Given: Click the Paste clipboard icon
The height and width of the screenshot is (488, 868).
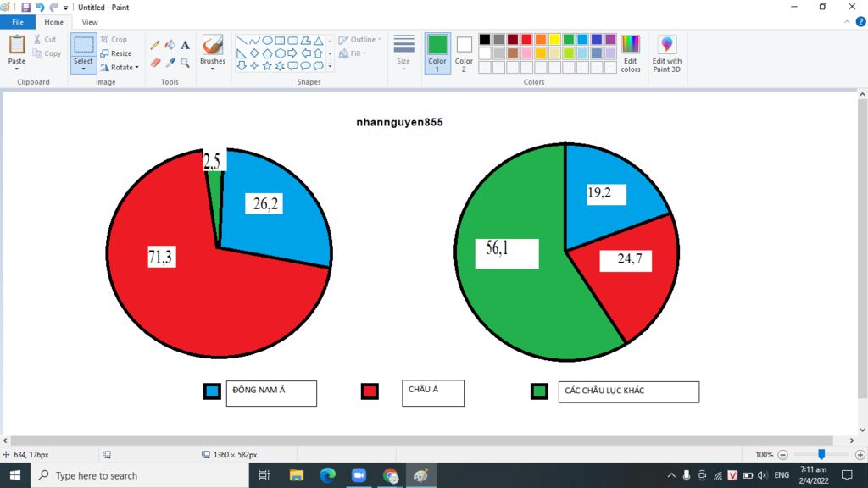Looking at the screenshot, I should click(x=17, y=44).
